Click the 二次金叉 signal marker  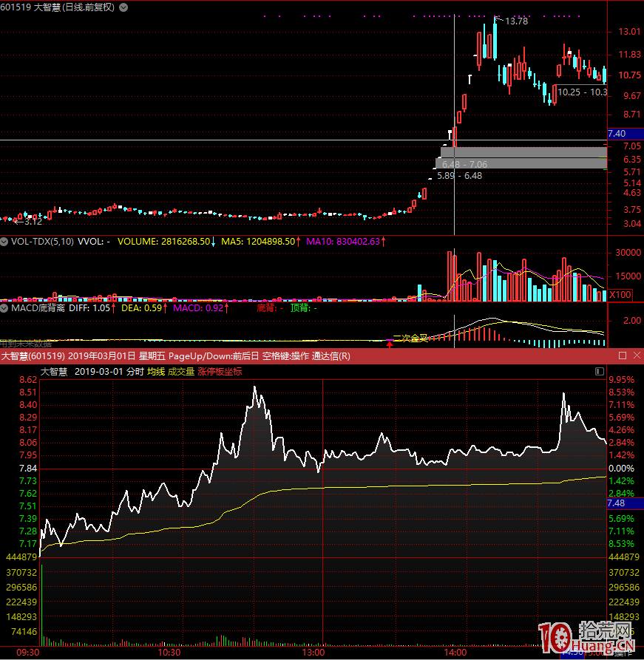click(x=410, y=338)
